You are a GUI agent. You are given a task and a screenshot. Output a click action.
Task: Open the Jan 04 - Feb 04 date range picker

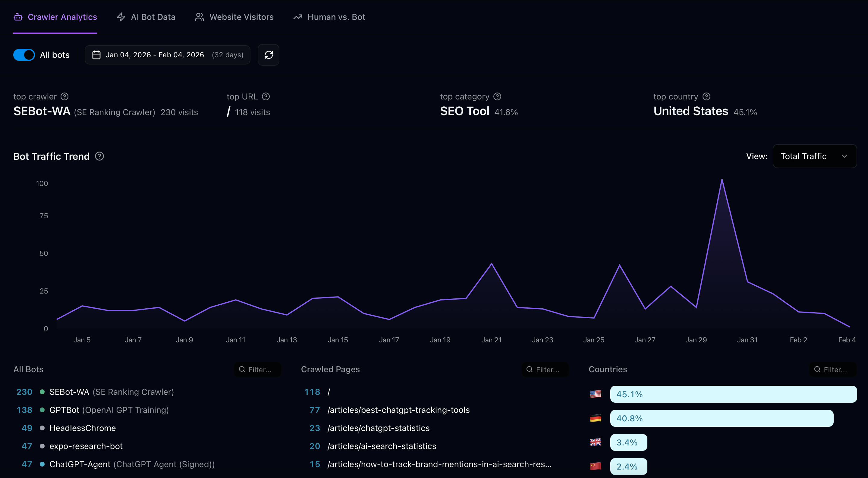point(168,55)
